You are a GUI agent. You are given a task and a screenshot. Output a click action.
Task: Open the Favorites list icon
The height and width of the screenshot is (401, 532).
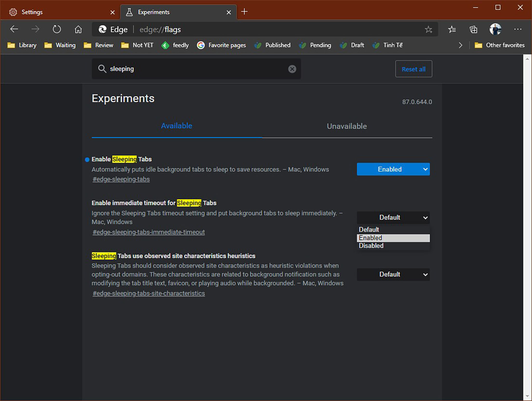click(x=452, y=29)
